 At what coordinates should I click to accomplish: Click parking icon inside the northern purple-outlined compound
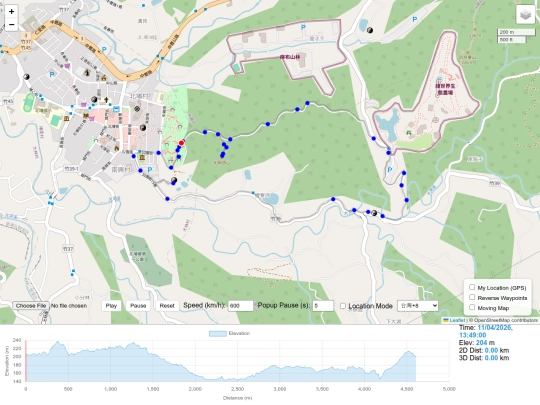(x=303, y=28)
